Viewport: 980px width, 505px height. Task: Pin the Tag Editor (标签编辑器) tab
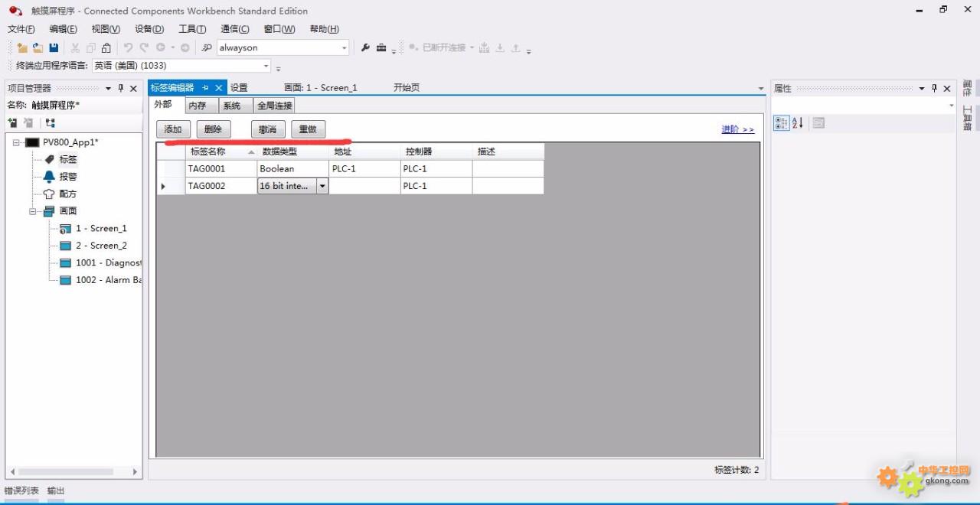[x=205, y=88]
